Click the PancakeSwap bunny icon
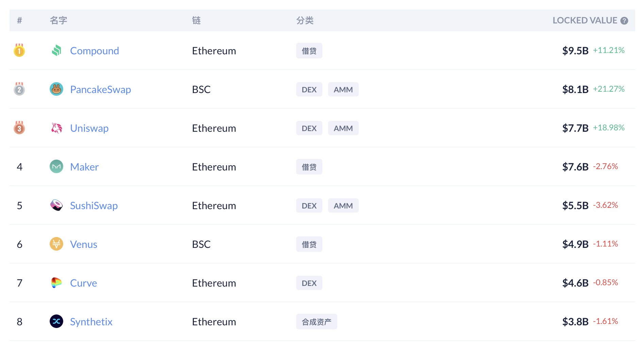The image size is (644, 345). pos(56,89)
